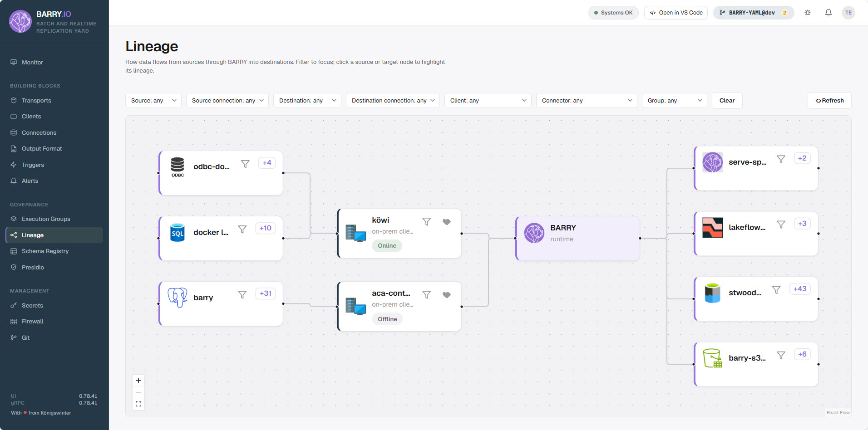Expand the +4 badge on odbc-do... node
The image size is (868, 430).
[267, 163]
